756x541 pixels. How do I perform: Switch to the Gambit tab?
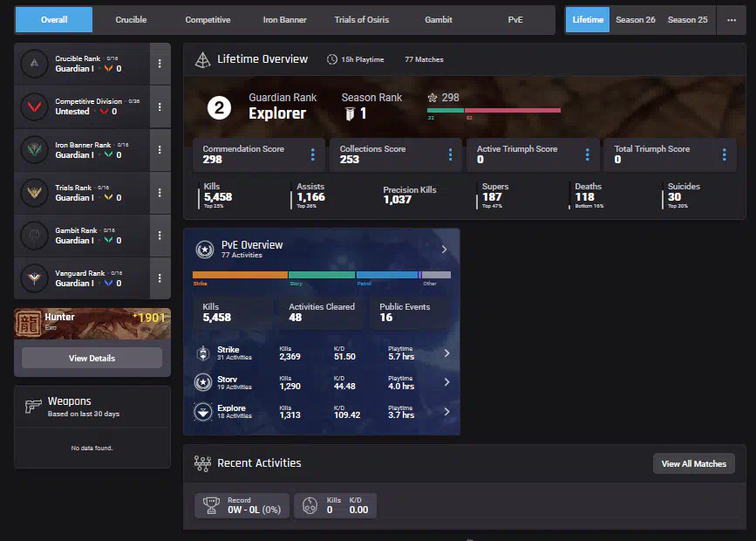(x=439, y=20)
